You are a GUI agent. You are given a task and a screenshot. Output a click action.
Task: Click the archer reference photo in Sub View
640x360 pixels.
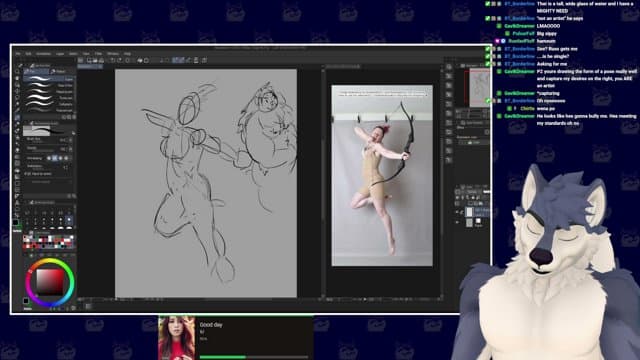(382, 176)
